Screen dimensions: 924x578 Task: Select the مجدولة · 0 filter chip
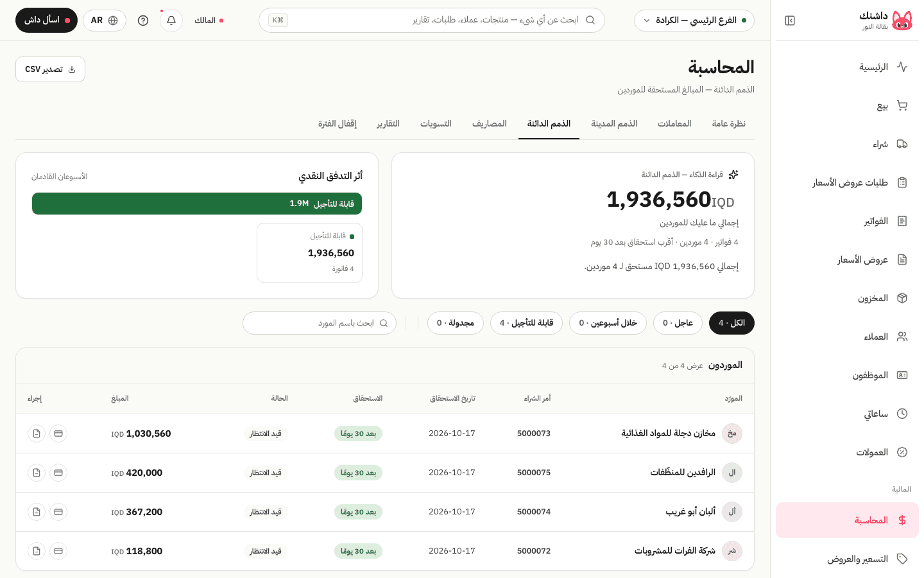(456, 323)
